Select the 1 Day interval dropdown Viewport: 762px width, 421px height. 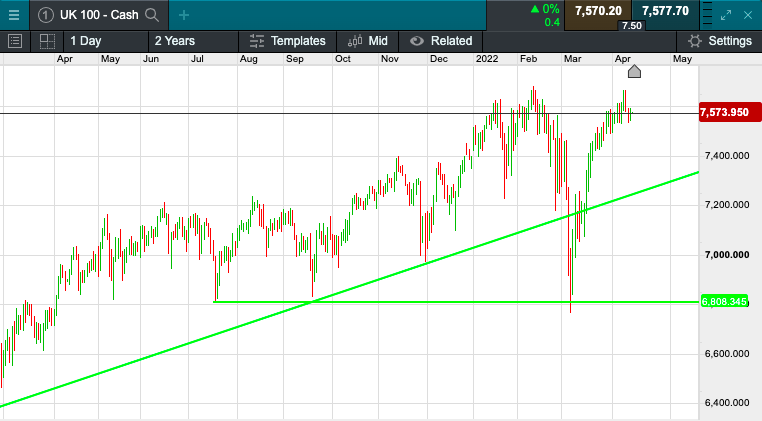pyautogui.click(x=105, y=41)
